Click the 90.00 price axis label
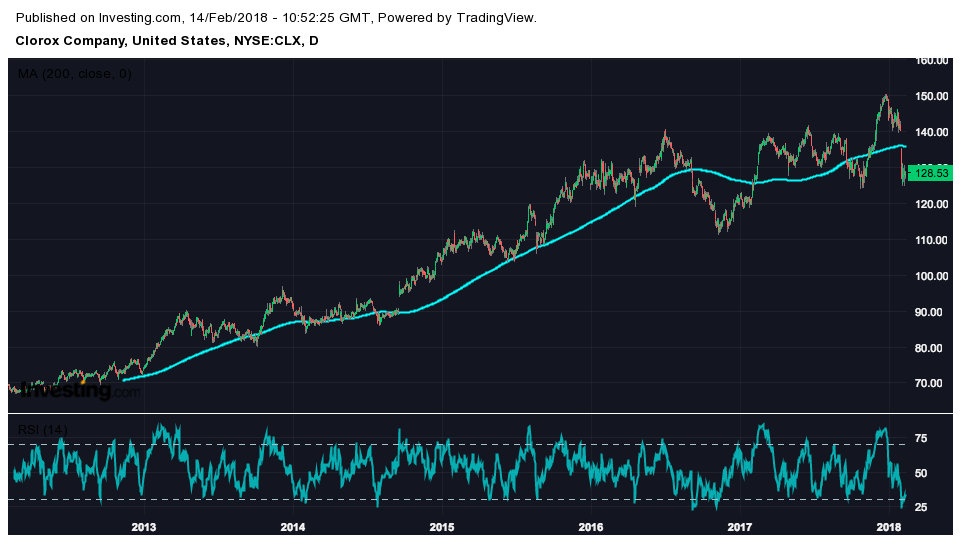Screen dimensions: 960x540 tap(929, 312)
